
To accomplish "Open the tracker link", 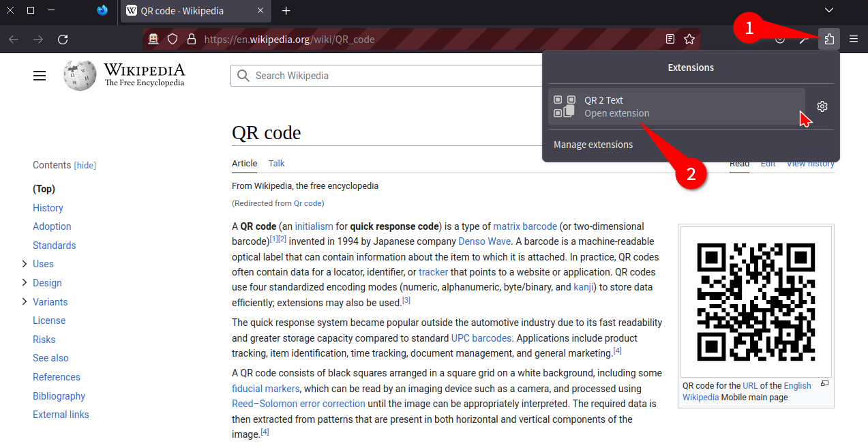I will (x=433, y=272).
